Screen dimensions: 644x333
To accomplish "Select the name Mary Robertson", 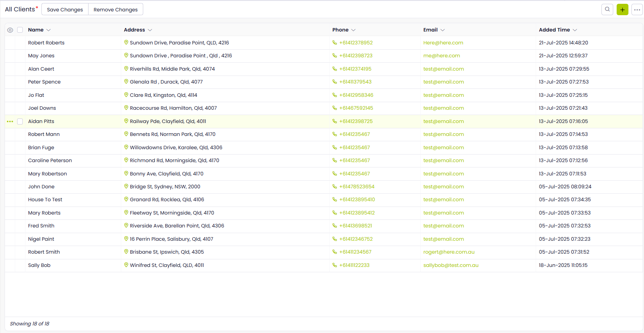I will [47, 174].
